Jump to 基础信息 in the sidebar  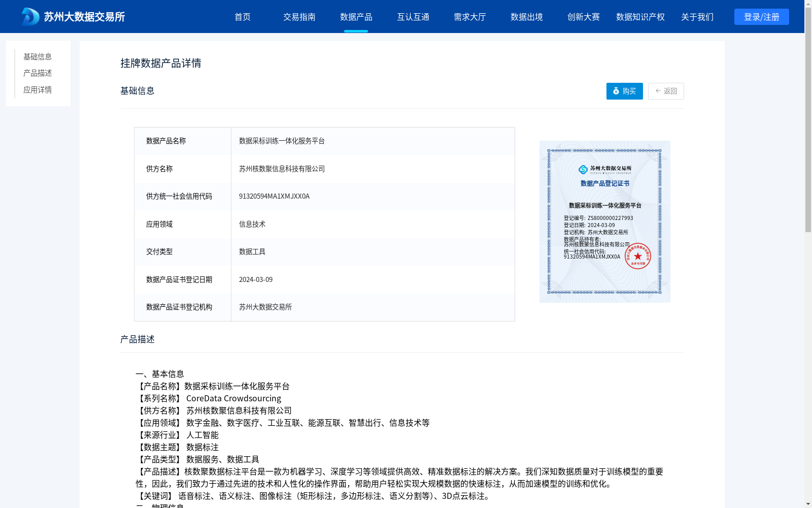pyautogui.click(x=38, y=56)
